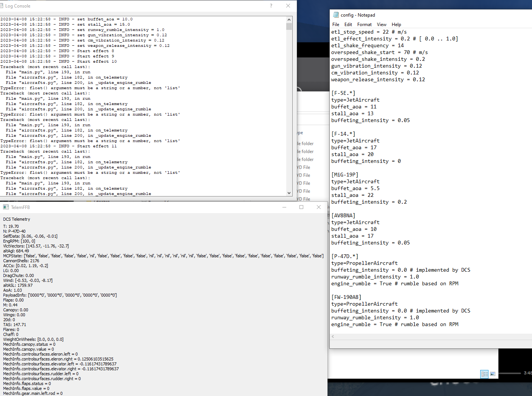The height and width of the screenshot is (396, 532).
Task: Open the Help menu in Notepad
Action: (x=396, y=25)
